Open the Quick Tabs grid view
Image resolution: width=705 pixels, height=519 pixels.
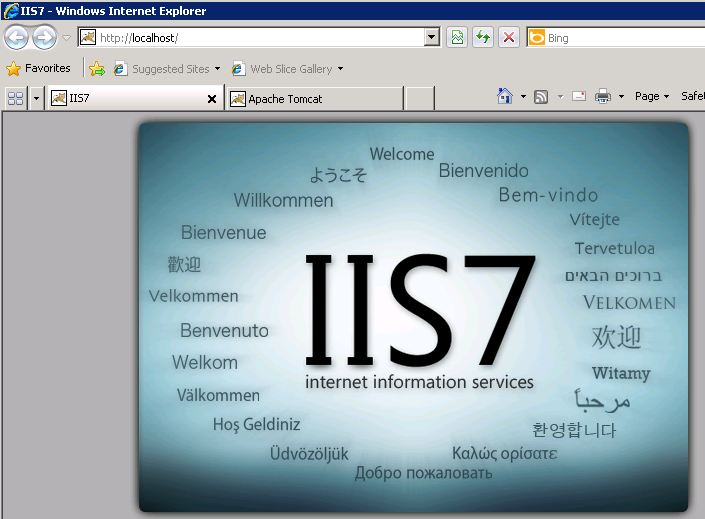(16, 98)
